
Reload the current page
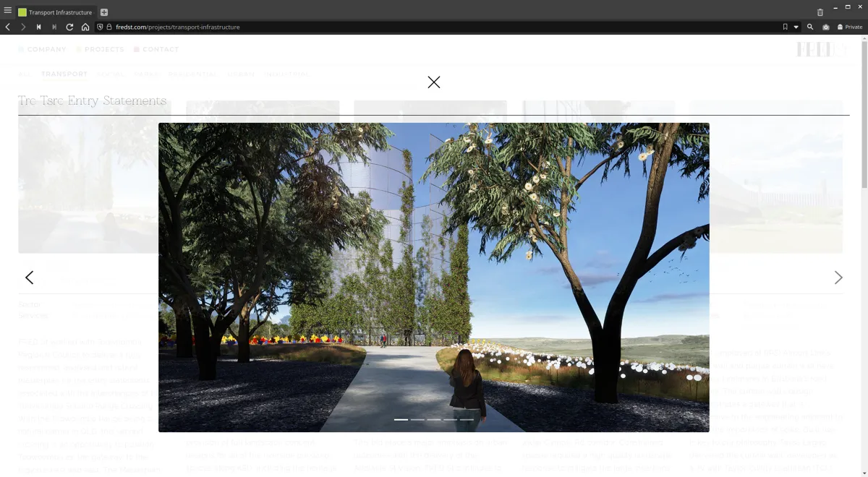(x=69, y=27)
